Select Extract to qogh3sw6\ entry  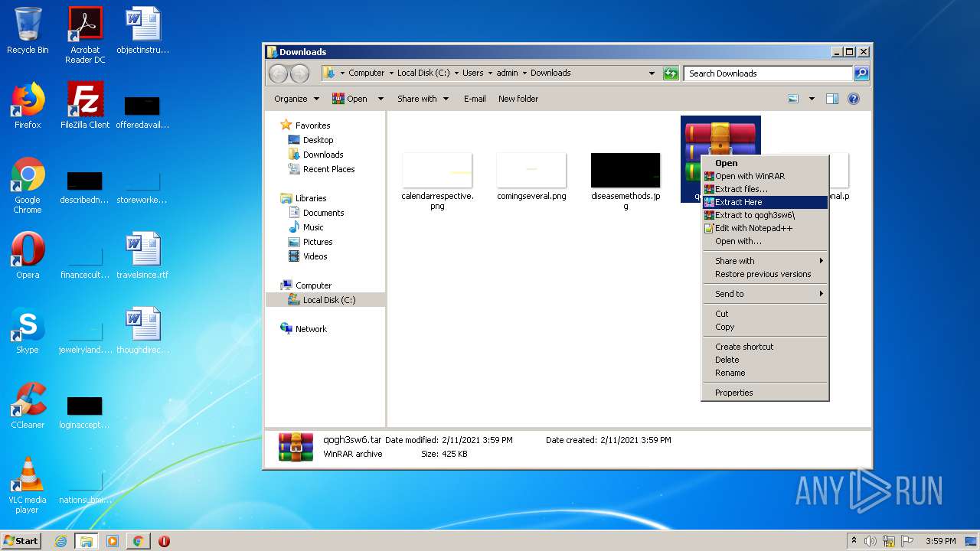pyautogui.click(x=765, y=215)
